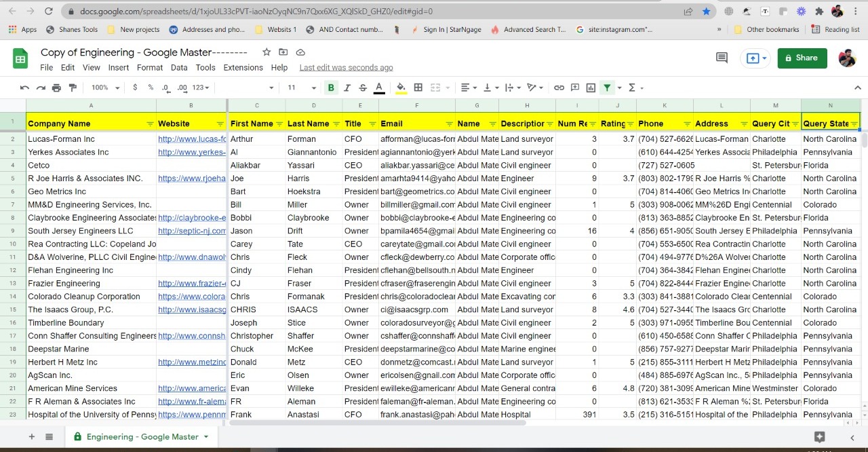Screen dimensions: 868x452
Task: Toggle bold formatting button
Action: pos(331,88)
